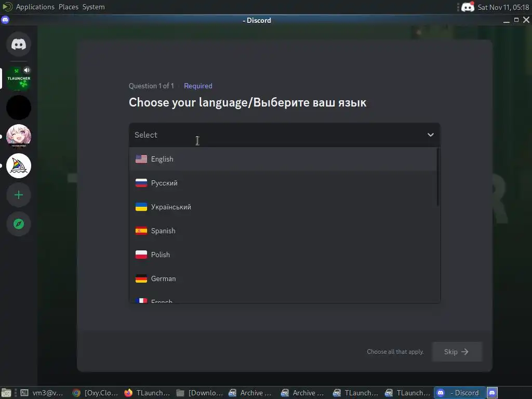Switch to the TLaunch... item beside the Discord item
The width and height of the screenshot is (532, 399).
click(x=408, y=393)
